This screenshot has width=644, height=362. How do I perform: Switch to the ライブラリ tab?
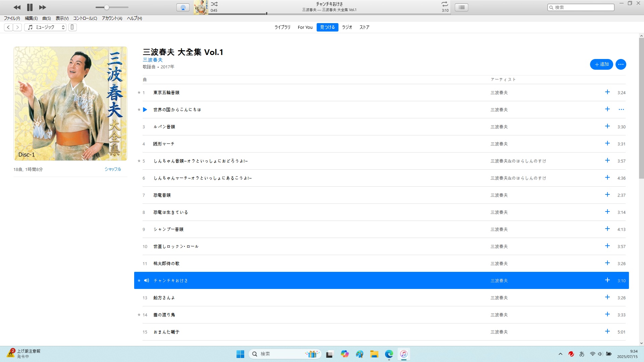[282, 27]
